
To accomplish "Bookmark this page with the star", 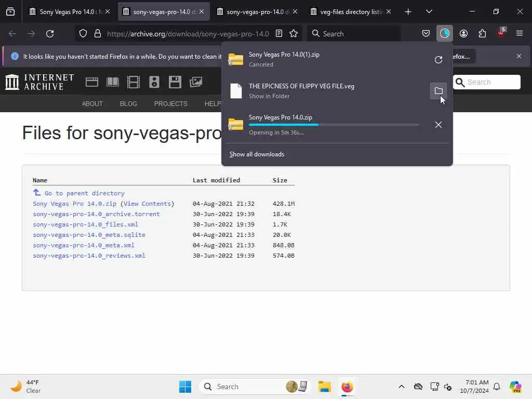I will [294, 34].
